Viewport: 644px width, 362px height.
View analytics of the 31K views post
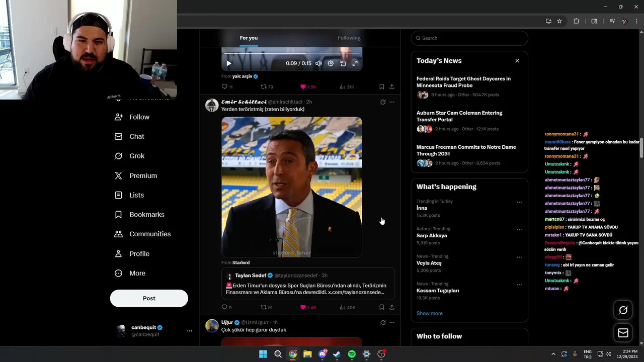pos(347,87)
